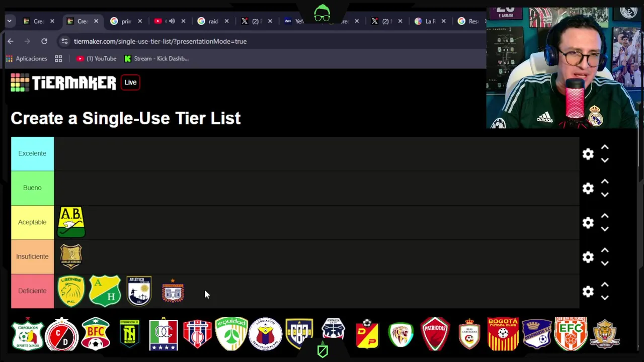Pick the red-blue striped Unión Magdalena crest
This screenshot has height=362, width=644.
(197, 334)
